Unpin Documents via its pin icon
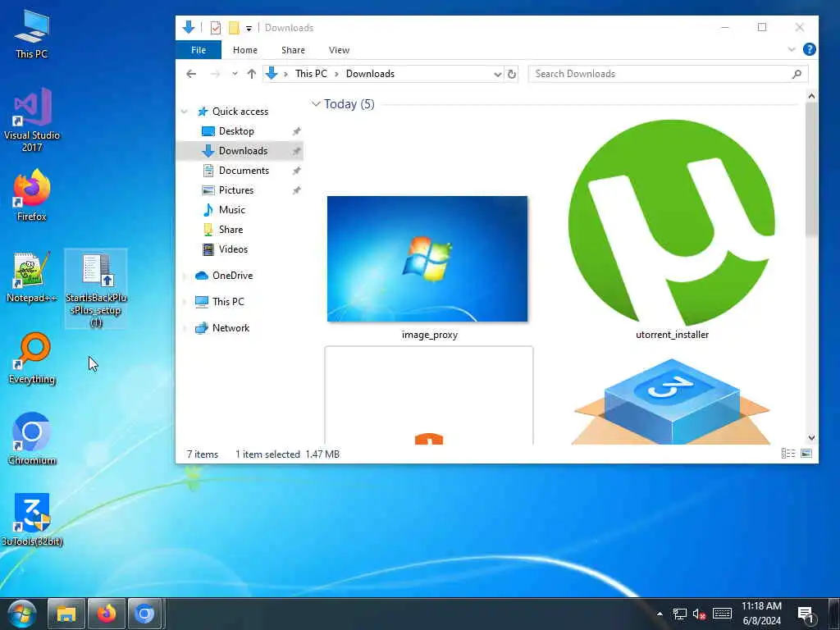 click(x=296, y=171)
